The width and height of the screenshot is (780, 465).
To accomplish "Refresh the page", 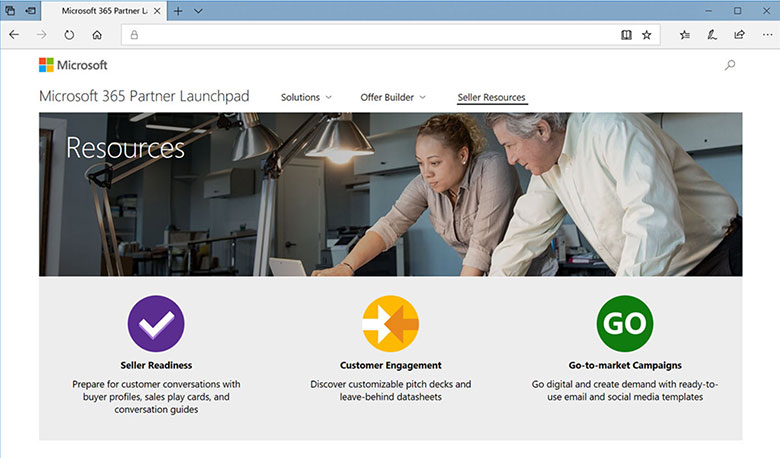I will click(69, 35).
